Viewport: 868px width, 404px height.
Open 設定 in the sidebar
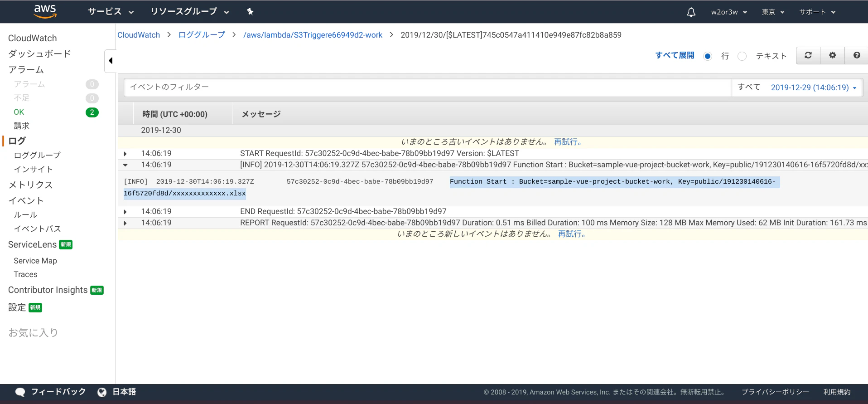(x=17, y=307)
